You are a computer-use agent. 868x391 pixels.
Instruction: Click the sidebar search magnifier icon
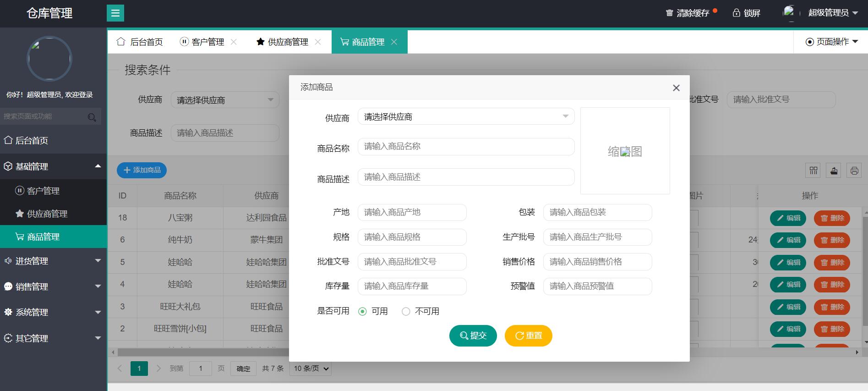(92, 117)
